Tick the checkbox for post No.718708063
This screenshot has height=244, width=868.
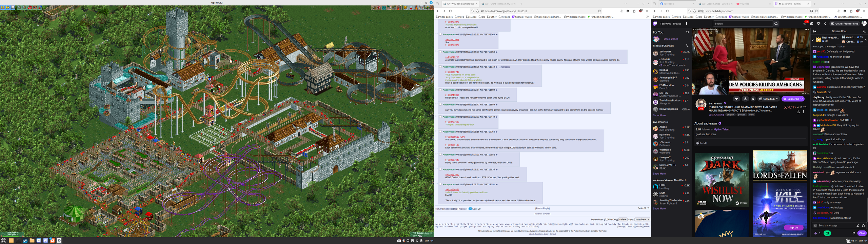click(x=440, y=34)
